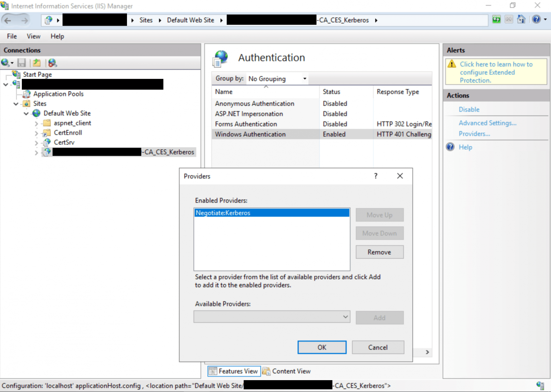Click Advanced Settings in the Actions pane
The image size is (551, 392).
click(488, 123)
